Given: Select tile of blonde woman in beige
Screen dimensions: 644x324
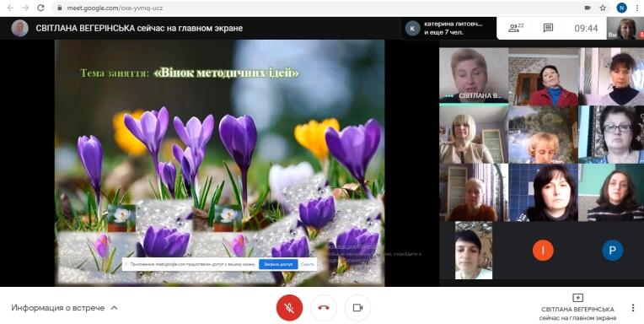Looking at the screenshot, I should [474, 135].
